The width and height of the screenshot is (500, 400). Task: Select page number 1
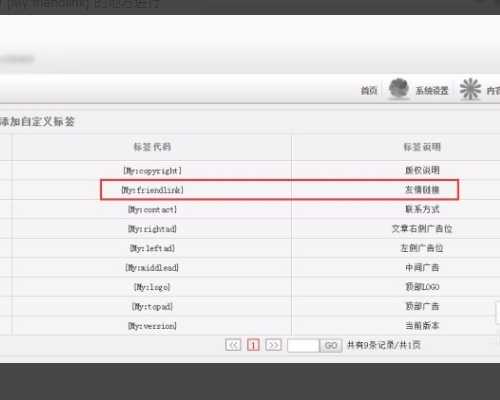(x=253, y=345)
